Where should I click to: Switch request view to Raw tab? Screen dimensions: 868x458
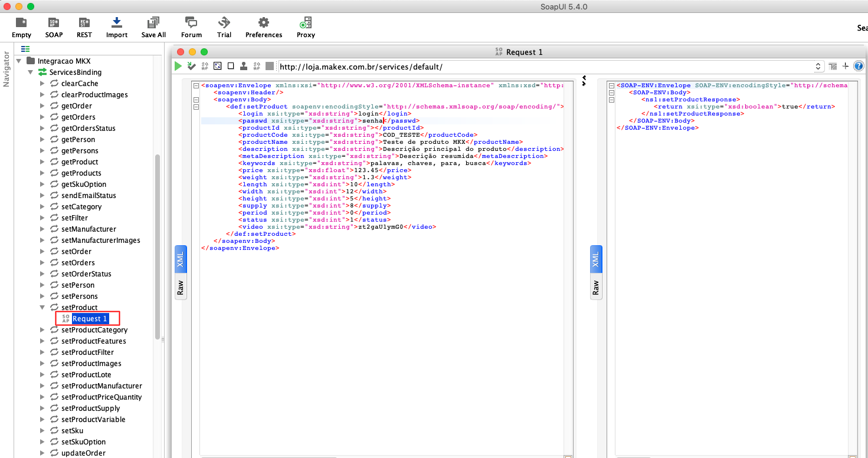click(x=181, y=288)
